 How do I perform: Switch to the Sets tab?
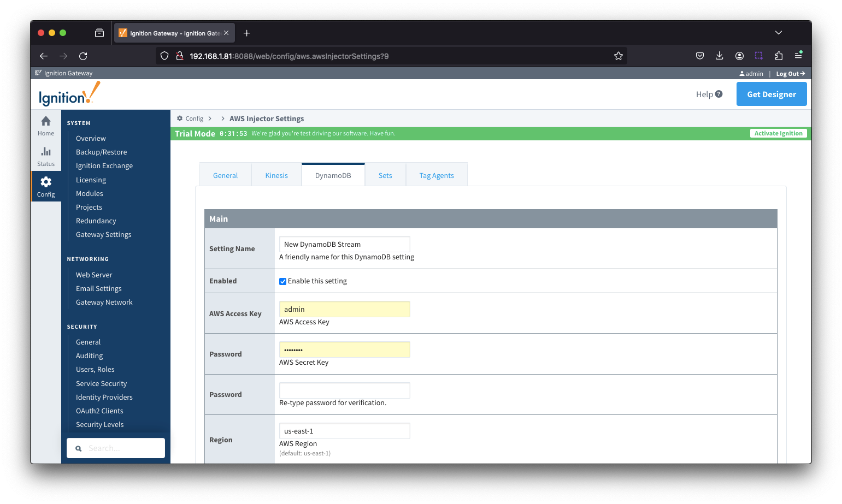[385, 175]
